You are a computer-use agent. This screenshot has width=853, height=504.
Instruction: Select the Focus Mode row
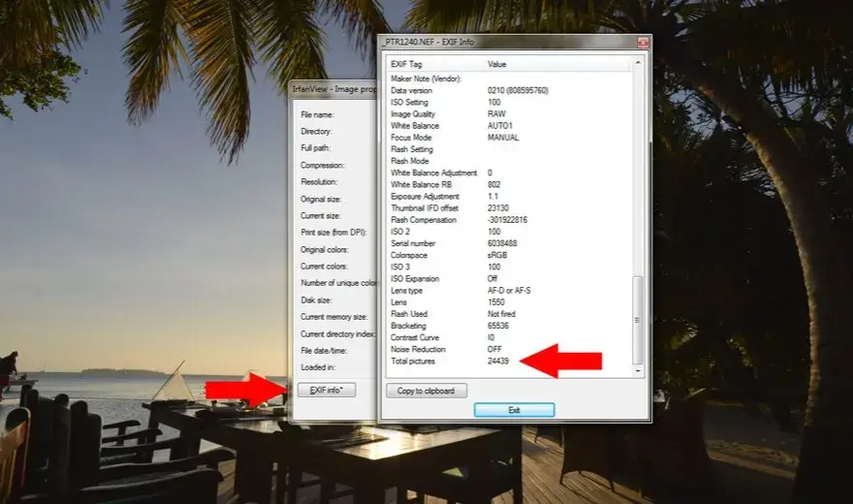point(510,138)
